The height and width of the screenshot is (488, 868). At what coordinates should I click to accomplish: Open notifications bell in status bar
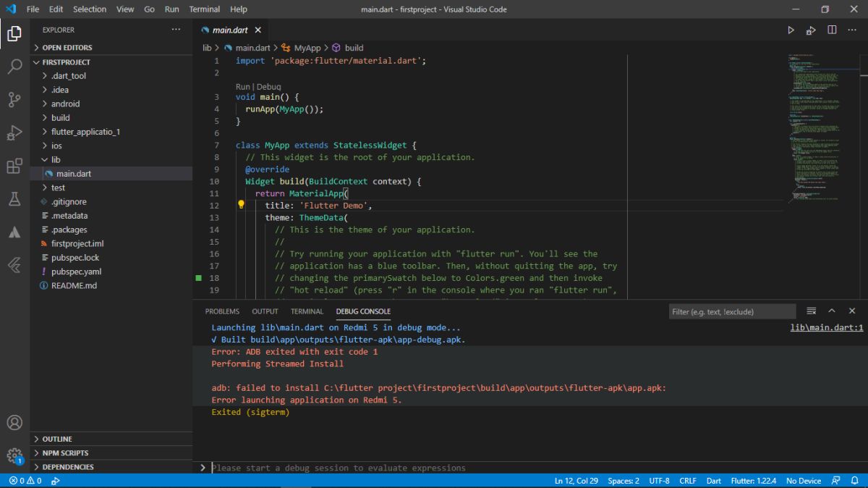[854, 481]
